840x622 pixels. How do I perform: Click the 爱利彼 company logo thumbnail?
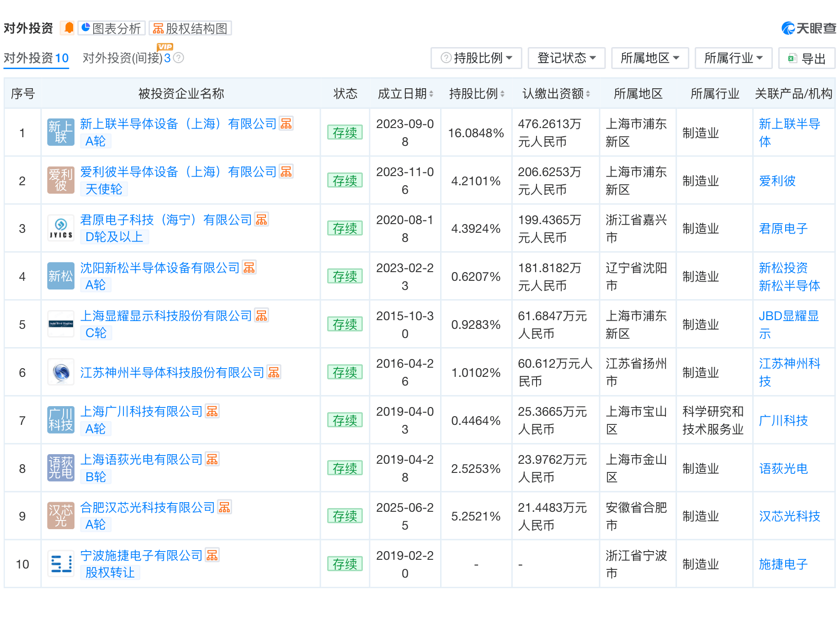coord(61,181)
